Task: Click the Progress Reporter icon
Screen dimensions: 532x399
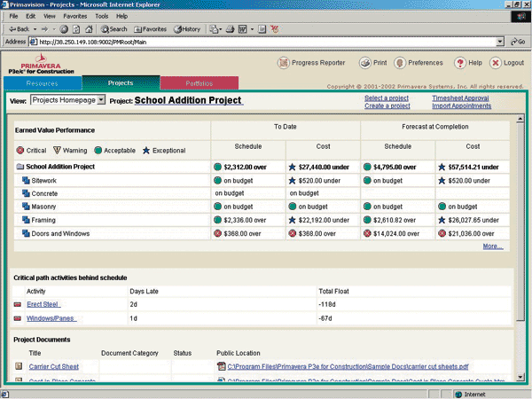Action: 284,63
